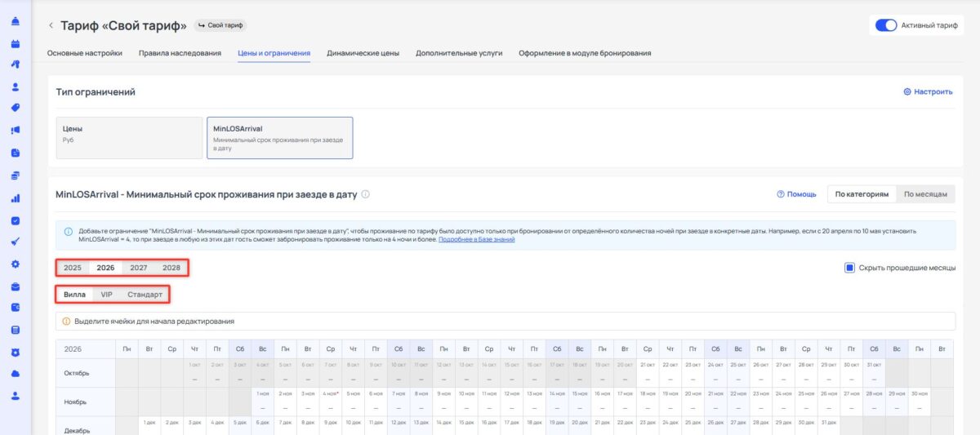The width and height of the screenshot is (980, 435).
Task: Select the MinLOSArrival restriction card
Action: [280, 137]
